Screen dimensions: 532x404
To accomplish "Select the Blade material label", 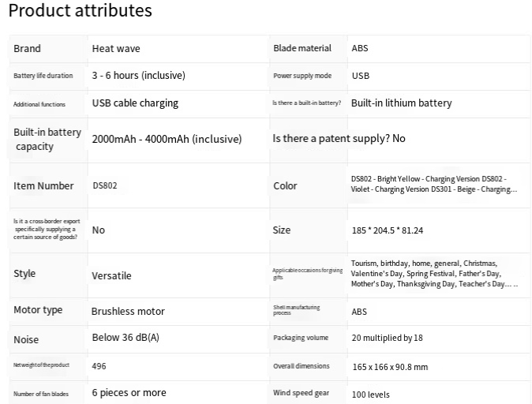I will pyautogui.click(x=302, y=48).
